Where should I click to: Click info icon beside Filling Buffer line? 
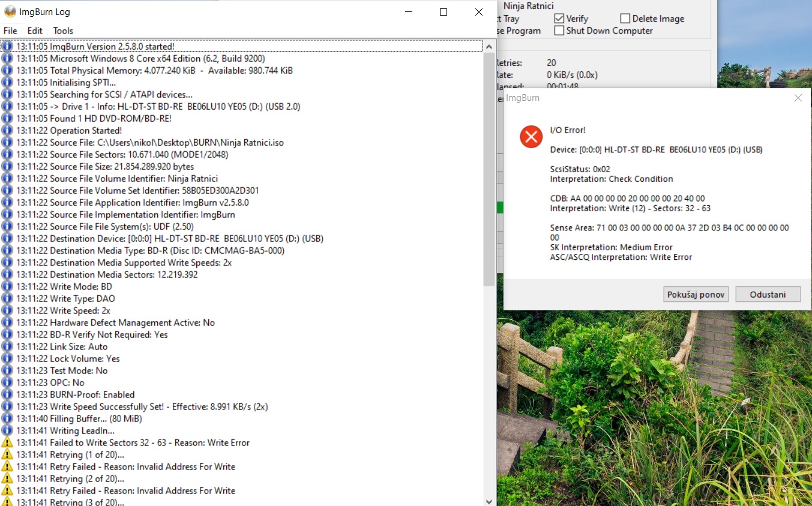[x=7, y=418]
